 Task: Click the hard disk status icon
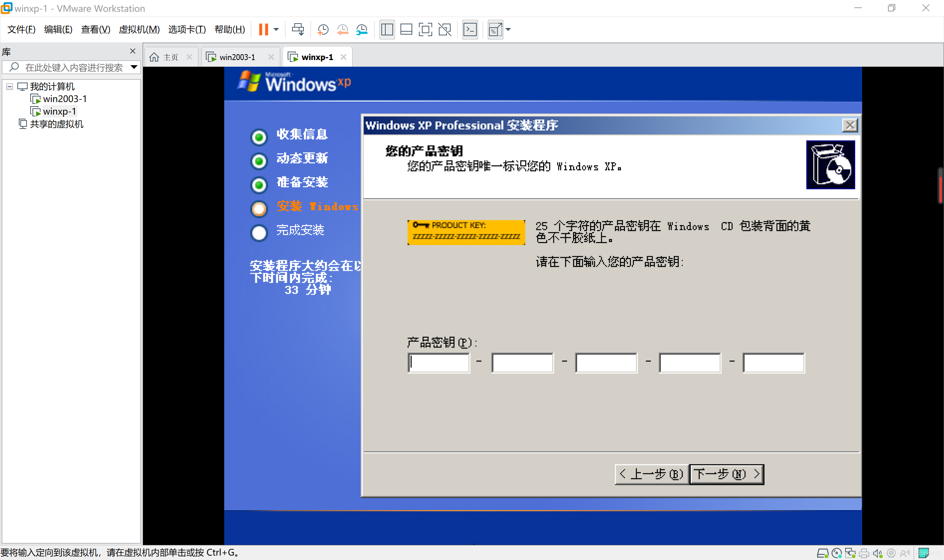[x=822, y=553]
